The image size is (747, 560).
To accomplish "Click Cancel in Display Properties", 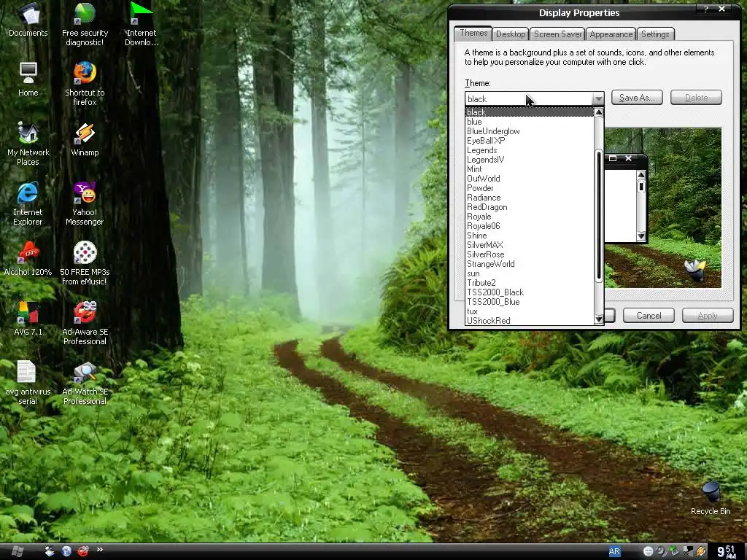I will (649, 315).
